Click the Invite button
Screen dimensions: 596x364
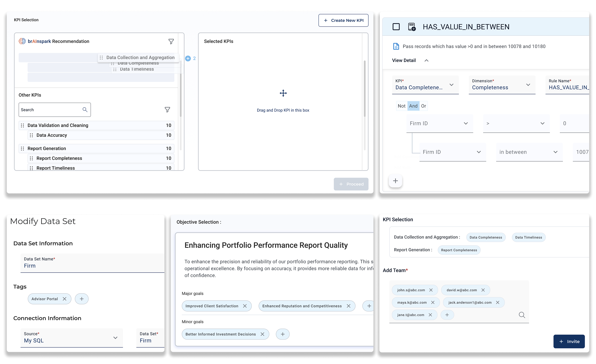pyautogui.click(x=569, y=341)
